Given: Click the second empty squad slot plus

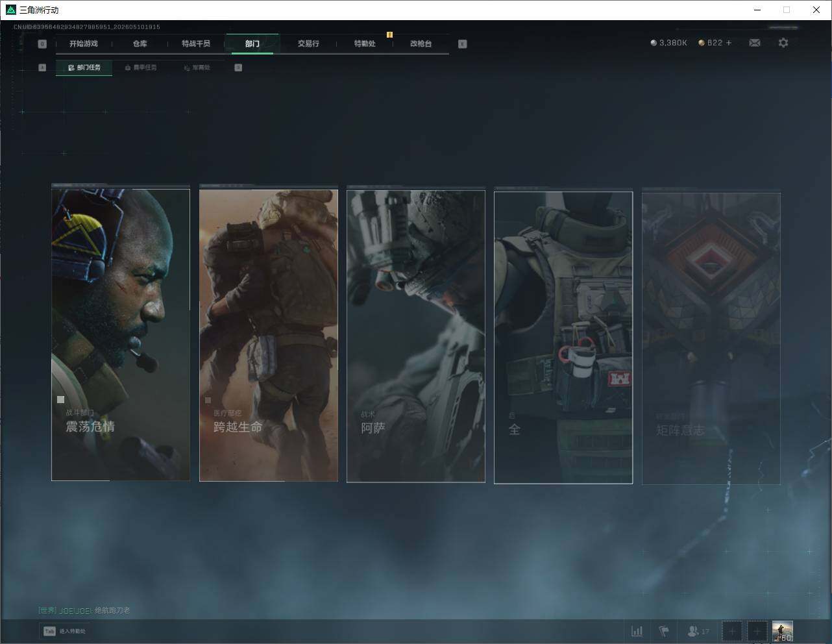Looking at the screenshot, I should pyautogui.click(x=757, y=631).
